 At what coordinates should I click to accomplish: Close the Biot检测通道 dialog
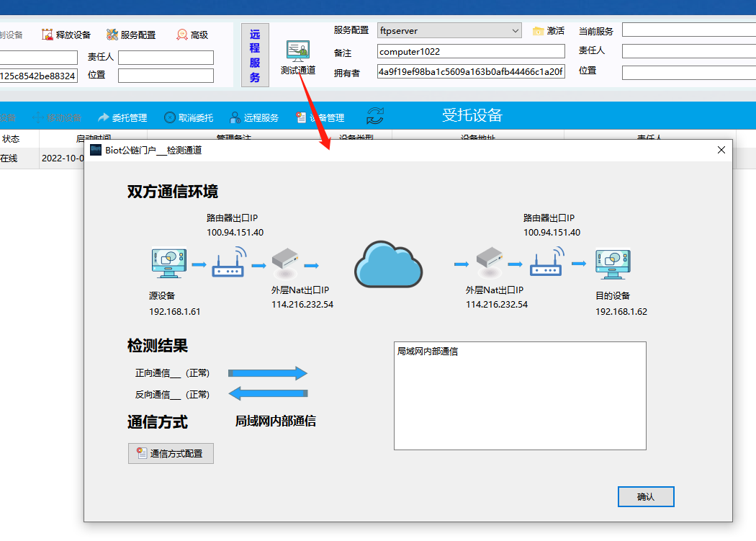[x=721, y=150]
